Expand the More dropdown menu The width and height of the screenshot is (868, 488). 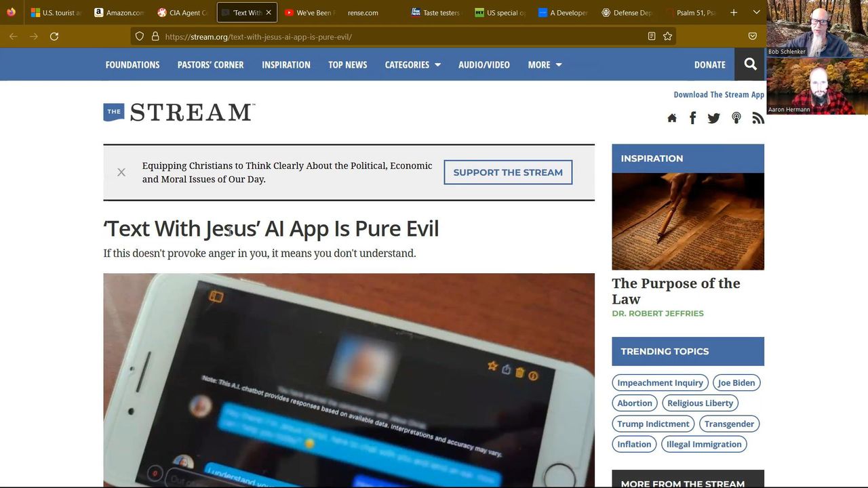545,64
